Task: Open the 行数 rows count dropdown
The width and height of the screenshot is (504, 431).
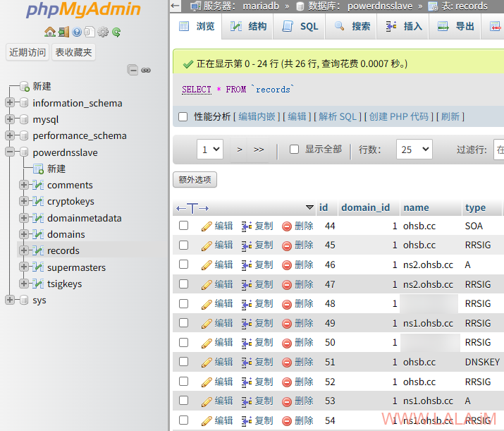Action: coord(415,150)
